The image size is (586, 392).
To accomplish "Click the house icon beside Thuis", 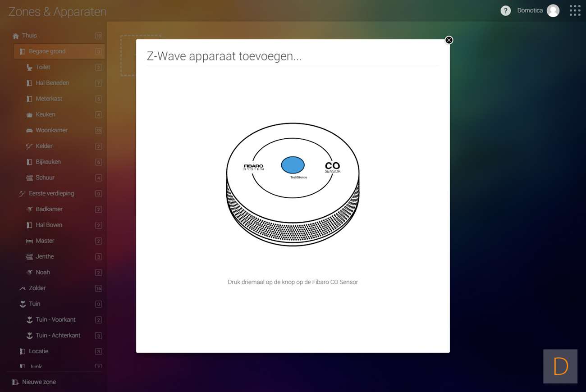I will coord(16,36).
